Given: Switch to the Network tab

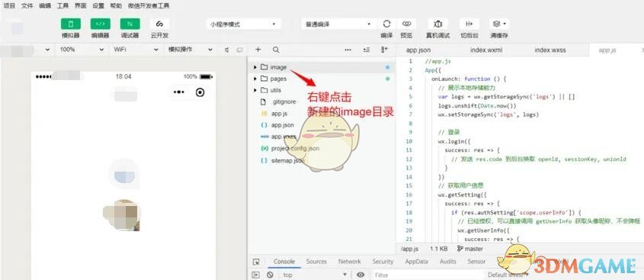Looking at the screenshot, I should [x=350, y=262].
